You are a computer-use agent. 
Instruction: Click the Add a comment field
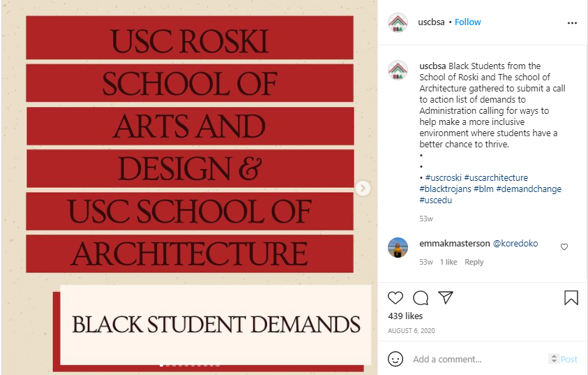click(x=474, y=359)
